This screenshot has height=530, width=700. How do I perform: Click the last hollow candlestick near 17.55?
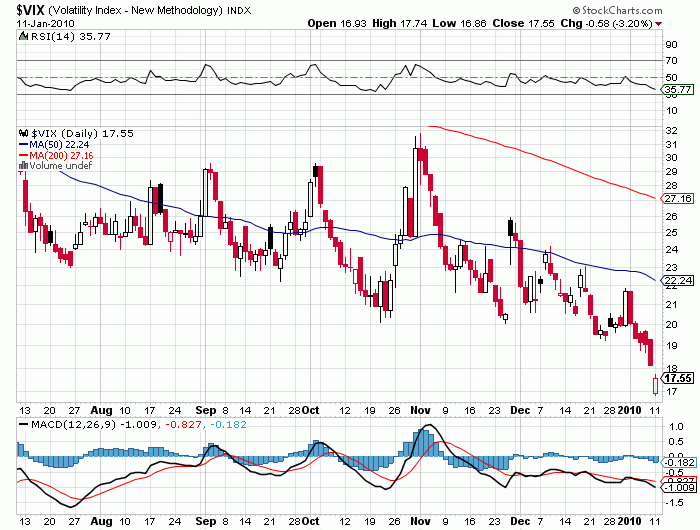click(655, 384)
